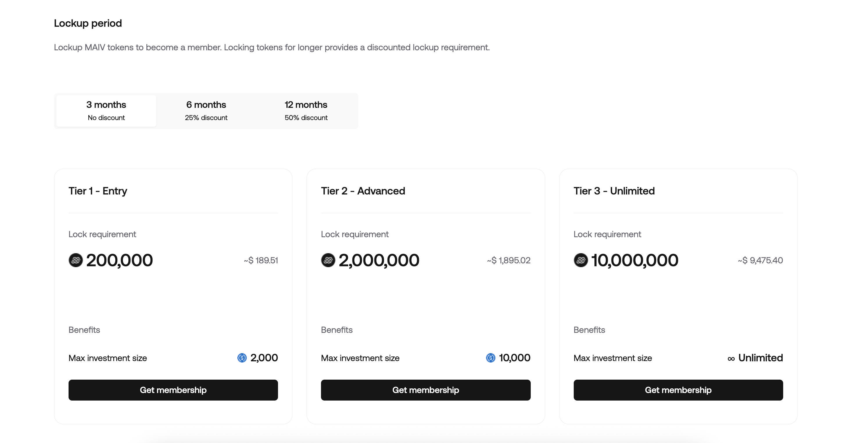
Task: Switch to 6 months lockup period
Action: (206, 111)
